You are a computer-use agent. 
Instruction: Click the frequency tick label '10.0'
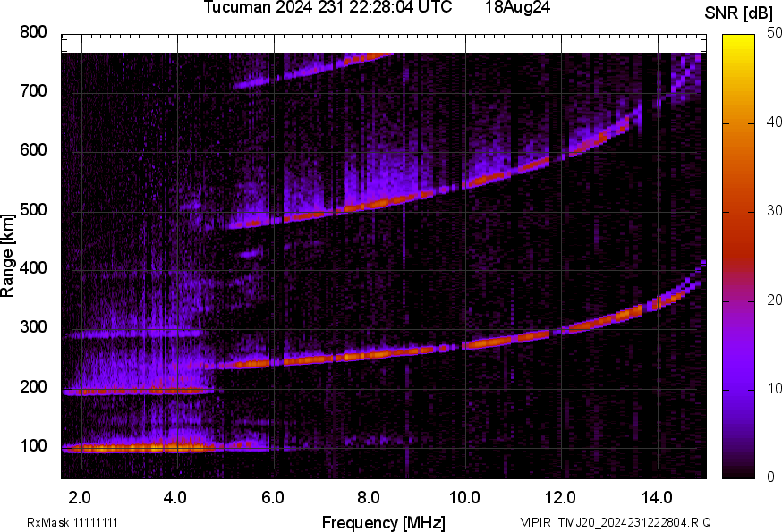[x=464, y=498]
